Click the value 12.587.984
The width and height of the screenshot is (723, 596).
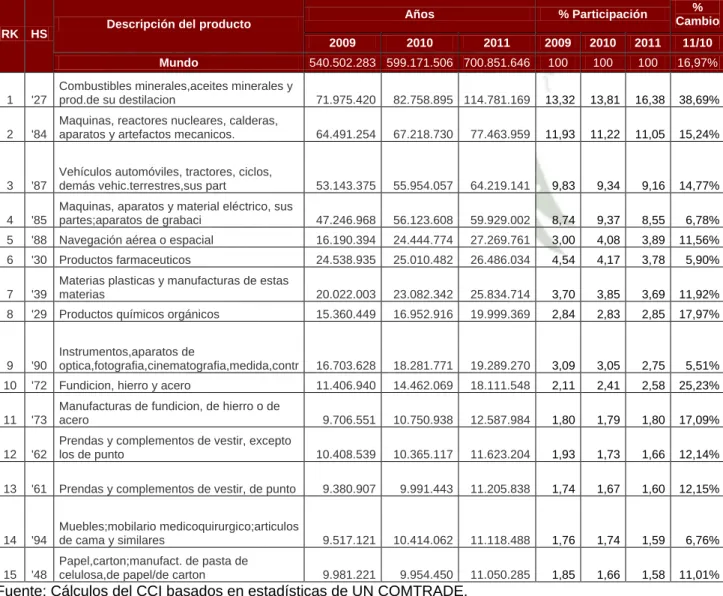(x=500, y=420)
